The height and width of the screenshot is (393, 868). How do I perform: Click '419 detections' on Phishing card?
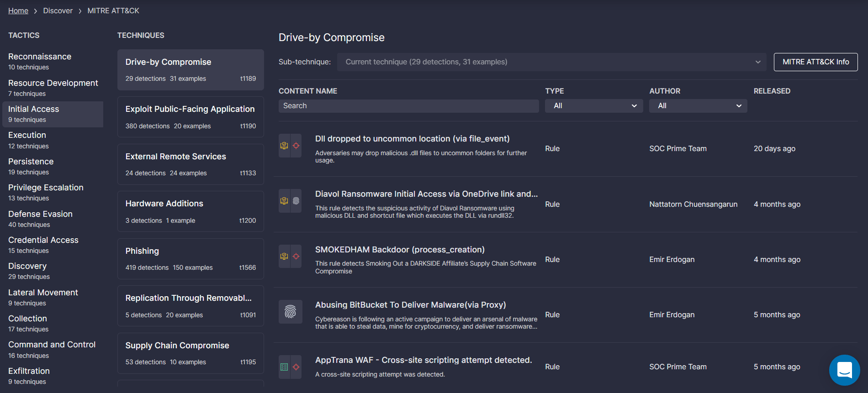tap(147, 267)
